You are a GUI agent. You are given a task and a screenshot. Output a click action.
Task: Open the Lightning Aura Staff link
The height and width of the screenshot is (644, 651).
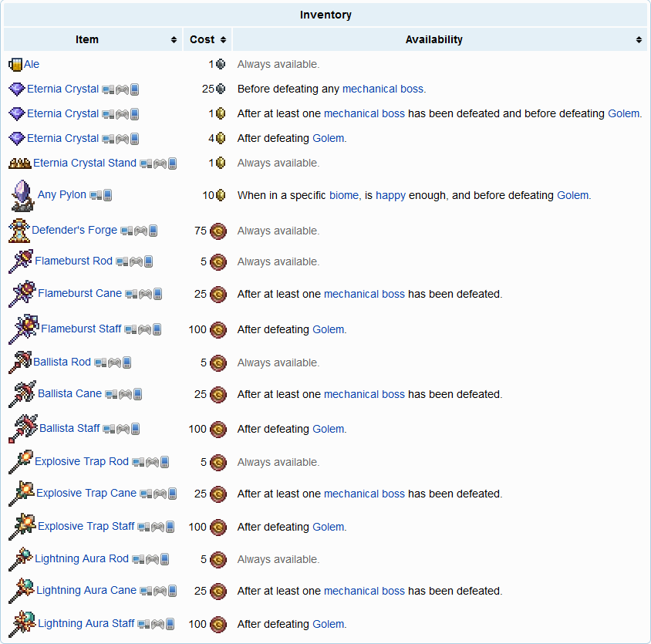(86, 624)
